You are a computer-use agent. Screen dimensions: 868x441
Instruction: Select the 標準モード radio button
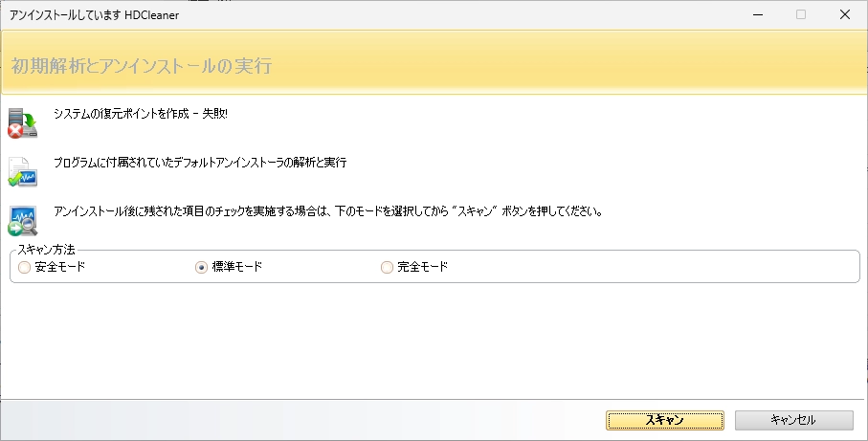(x=202, y=267)
